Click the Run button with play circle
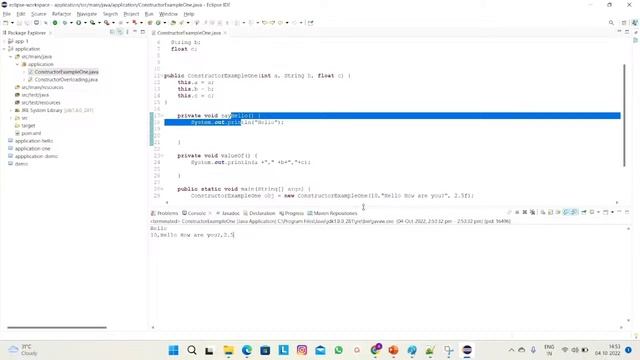This screenshot has width=640, height=360. click(x=78, y=23)
